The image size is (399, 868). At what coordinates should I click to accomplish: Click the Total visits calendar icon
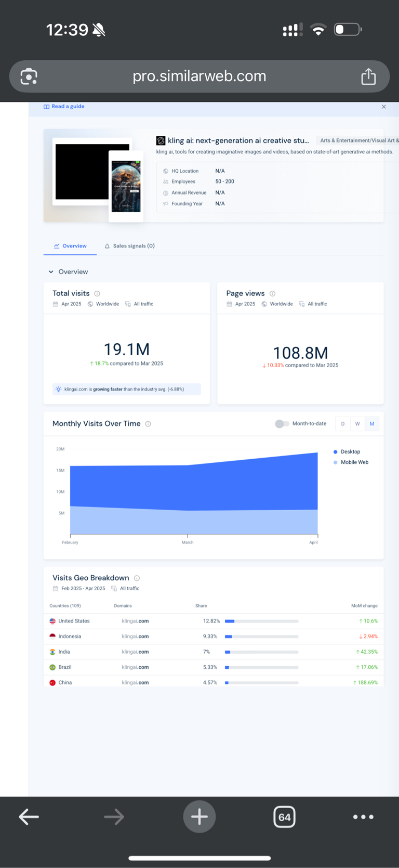pos(56,304)
